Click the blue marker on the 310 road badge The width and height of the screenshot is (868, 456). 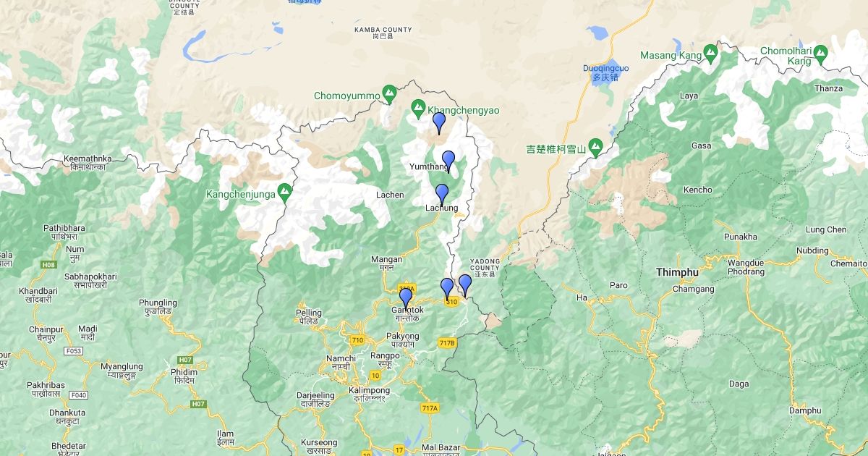coord(447,289)
